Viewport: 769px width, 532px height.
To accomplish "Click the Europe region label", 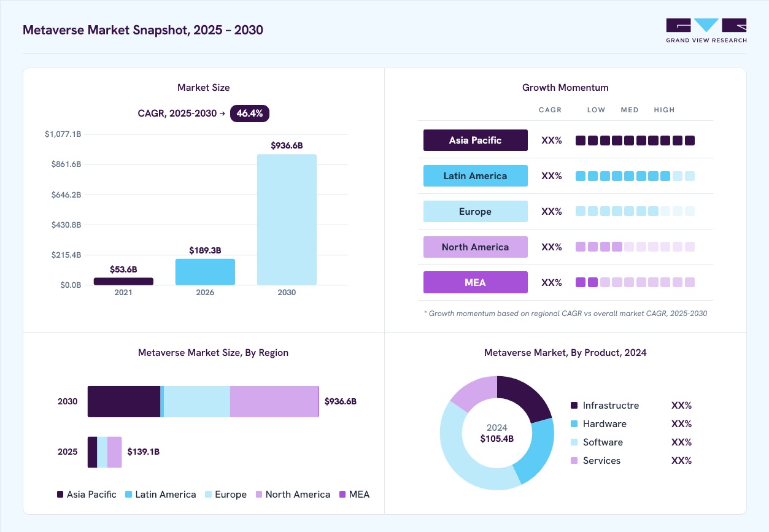I will pyautogui.click(x=476, y=211).
